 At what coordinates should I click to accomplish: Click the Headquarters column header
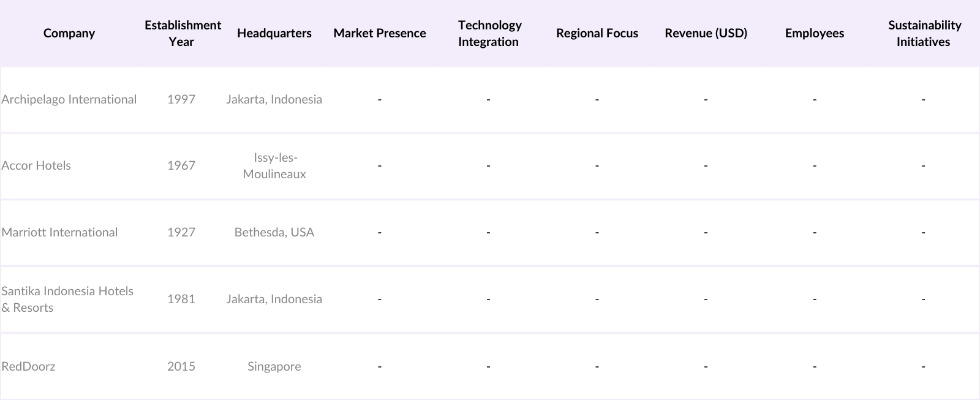(x=274, y=33)
